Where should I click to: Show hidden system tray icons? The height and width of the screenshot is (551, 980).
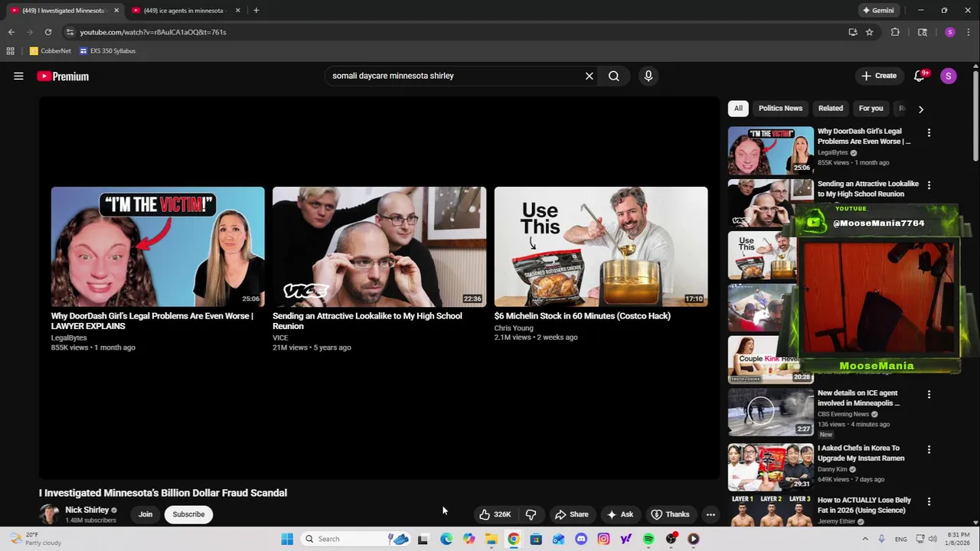[x=866, y=539]
